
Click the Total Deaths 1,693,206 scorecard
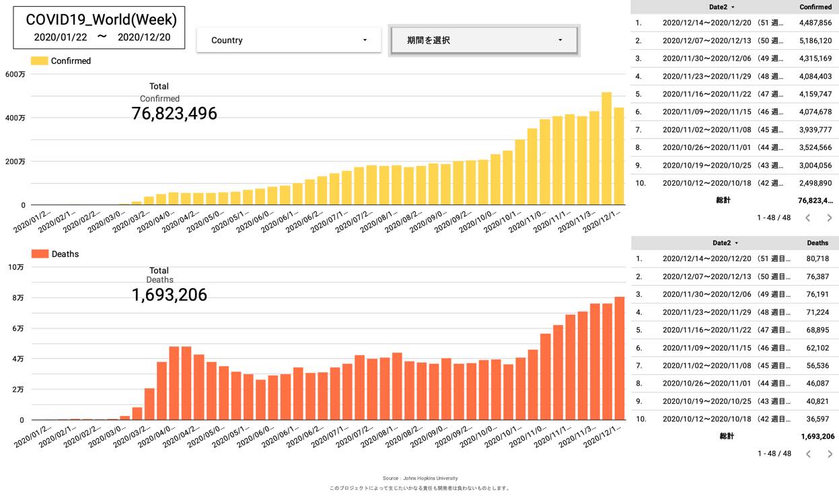(169, 295)
